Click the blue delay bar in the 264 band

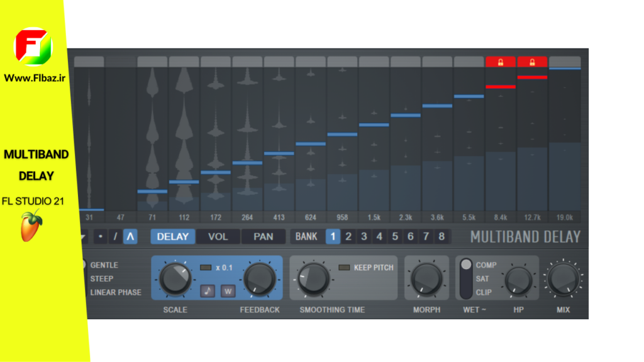tap(247, 163)
